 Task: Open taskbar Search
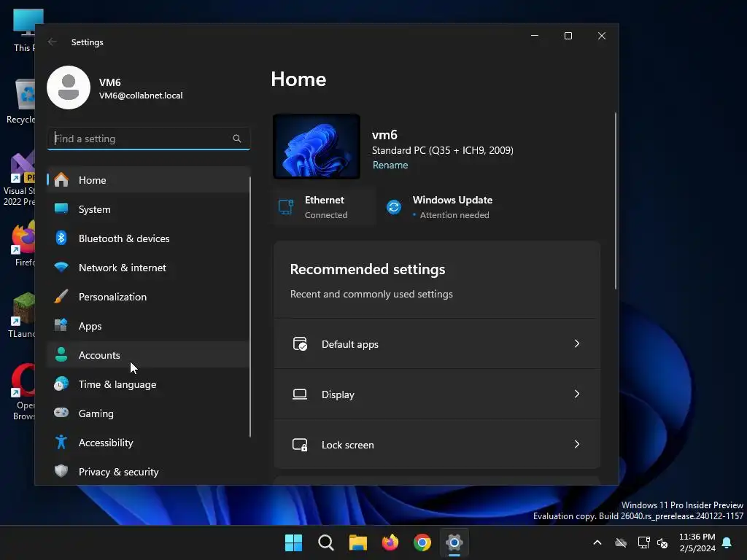(x=326, y=542)
